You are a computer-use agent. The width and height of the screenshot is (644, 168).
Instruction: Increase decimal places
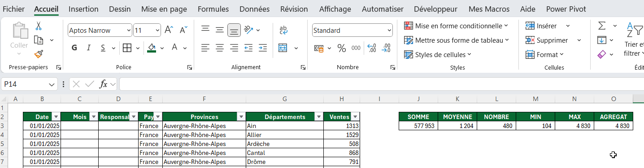(x=371, y=48)
